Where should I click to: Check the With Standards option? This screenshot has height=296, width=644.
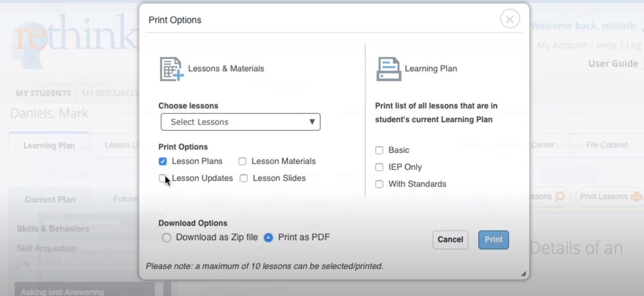coord(379,184)
